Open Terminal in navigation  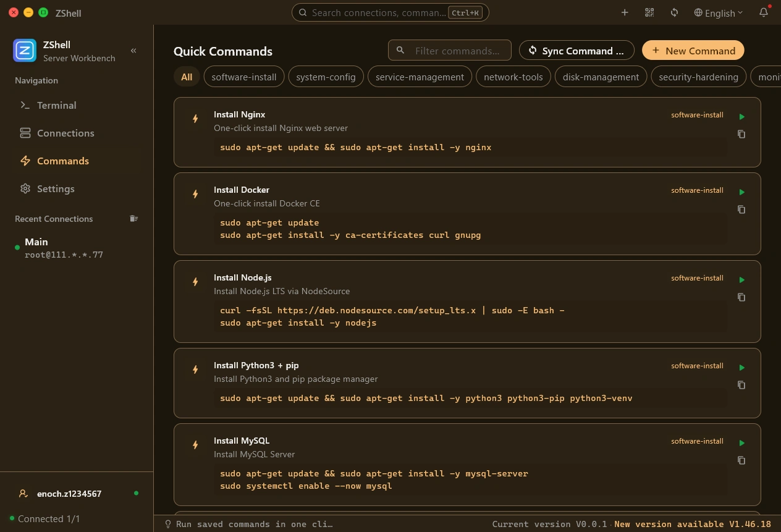(77, 105)
